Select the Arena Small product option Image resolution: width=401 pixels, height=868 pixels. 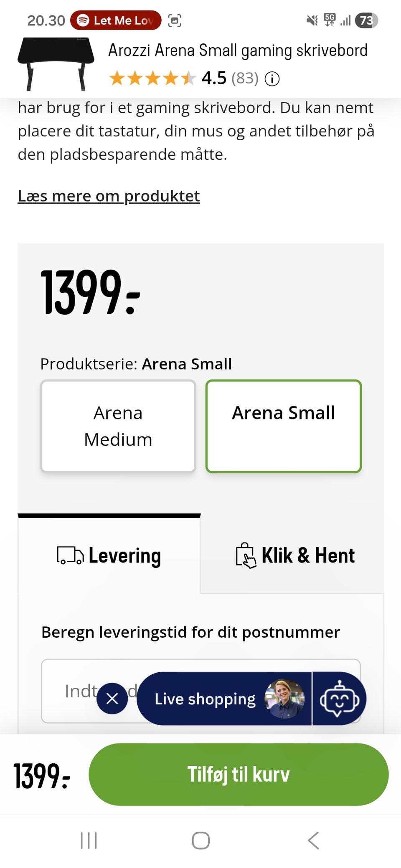point(284,426)
